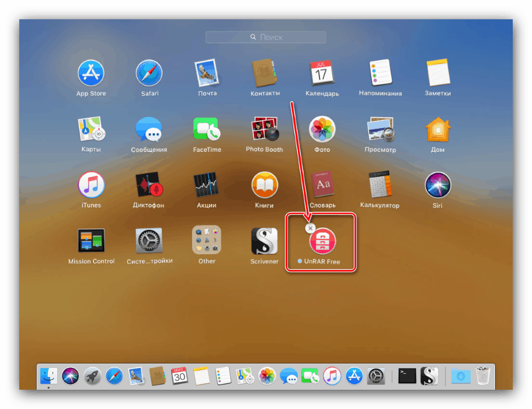Screen dimensions: 532x409
Task: Open Safari from the Dock
Action: click(114, 376)
